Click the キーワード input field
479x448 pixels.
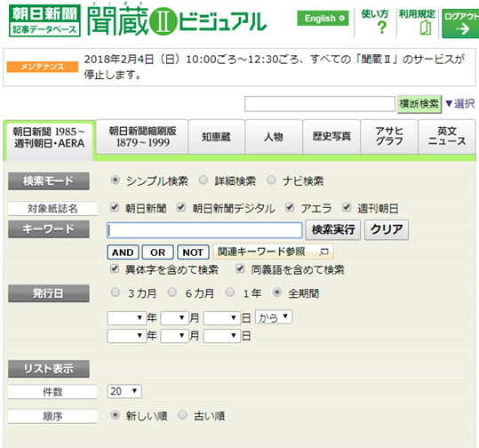[x=204, y=230]
